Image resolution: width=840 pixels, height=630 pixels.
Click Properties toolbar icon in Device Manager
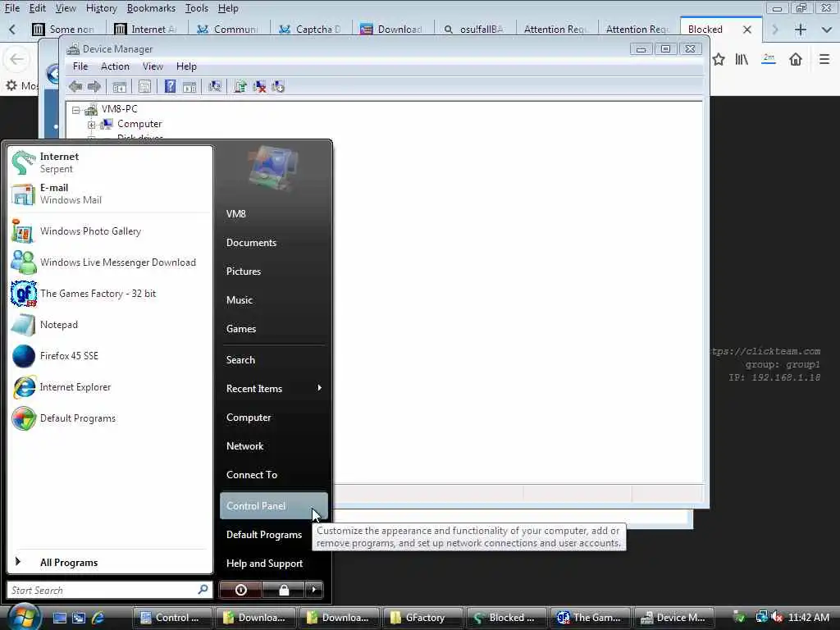[144, 86]
